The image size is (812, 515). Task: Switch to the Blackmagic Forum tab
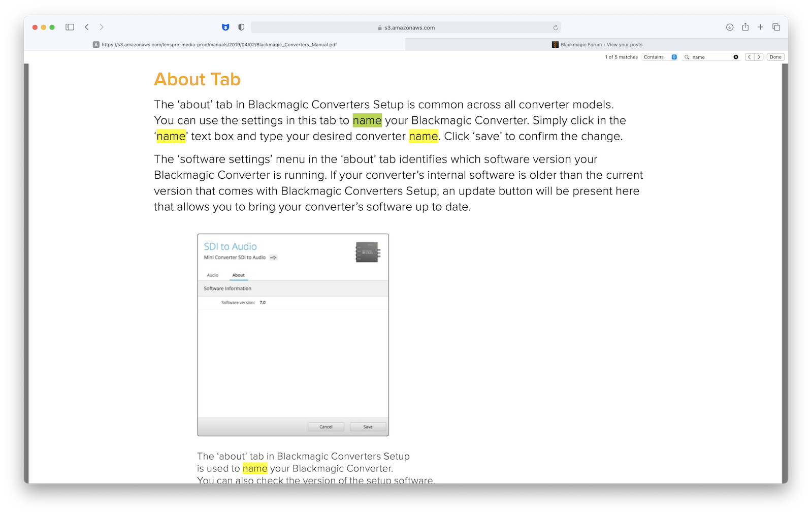597,45
